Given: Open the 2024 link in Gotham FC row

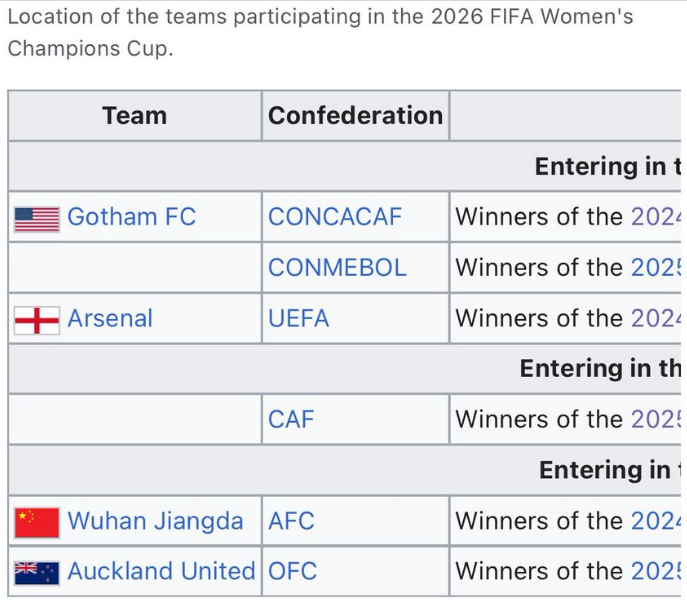Looking at the screenshot, I should click(x=656, y=217).
